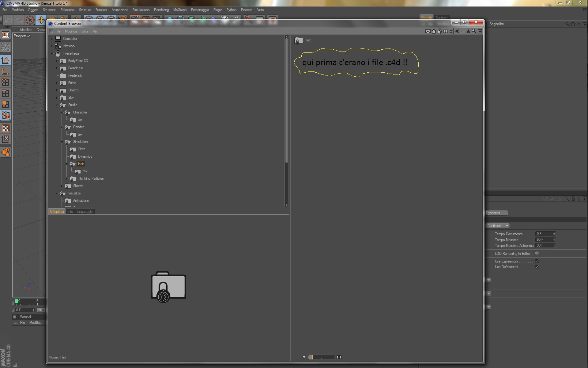Screen dimensions: 588x368
Task: Open the MoGraph menu
Action: [x=180, y=10]
